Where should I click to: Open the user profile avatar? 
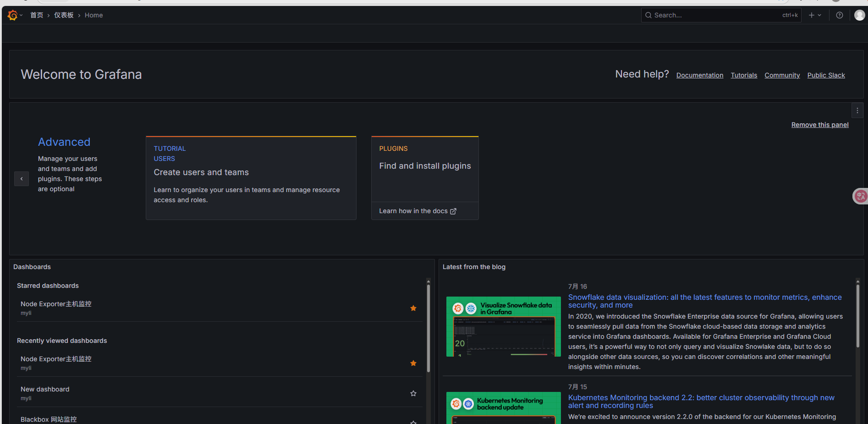(x=860, y=15)
